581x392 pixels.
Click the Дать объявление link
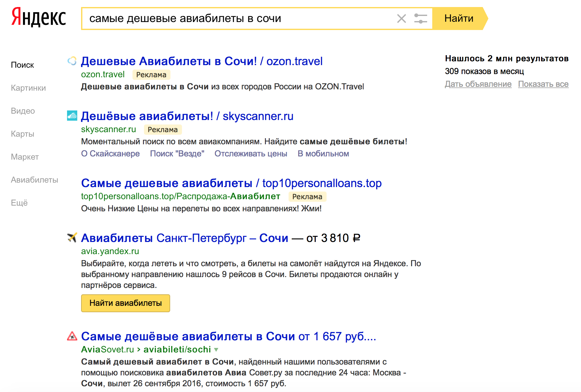478,84
